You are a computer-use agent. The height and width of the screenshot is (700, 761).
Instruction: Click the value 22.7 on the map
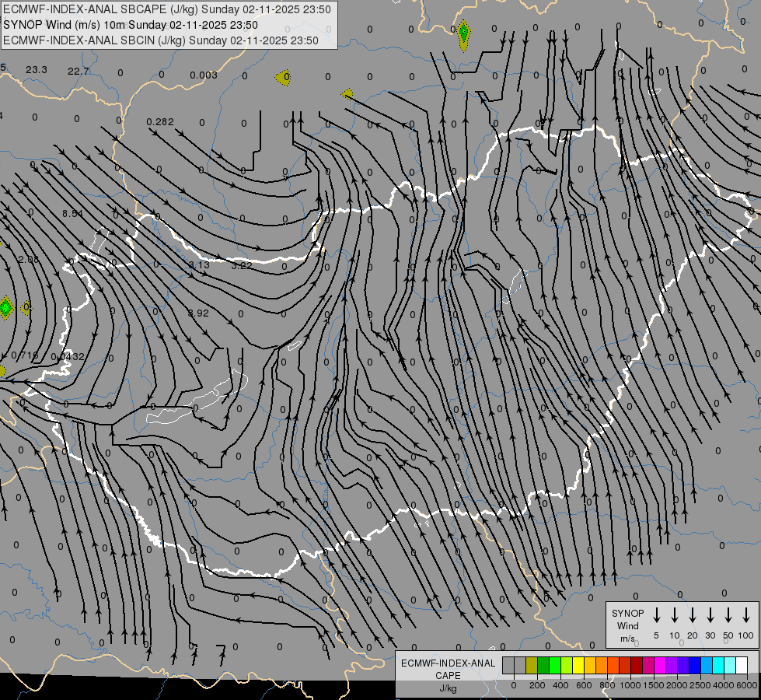[79, 72]
